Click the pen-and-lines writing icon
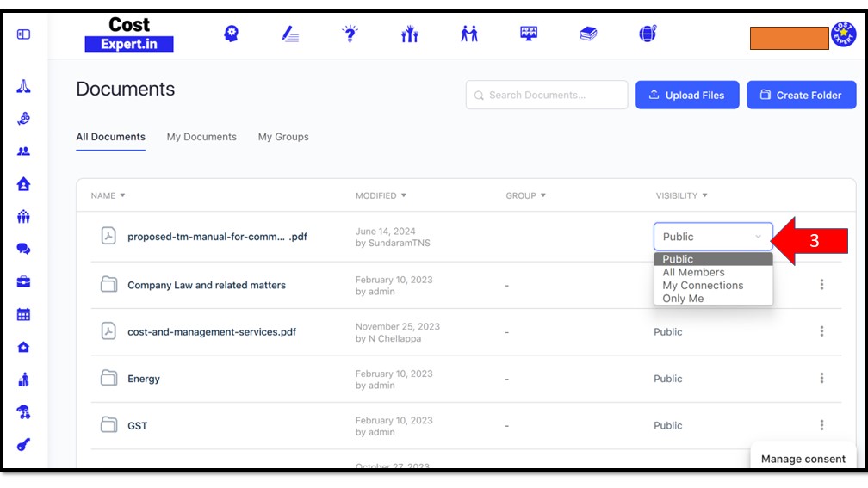The width and height of the screenshot is (868, 488). click(290, 34)
